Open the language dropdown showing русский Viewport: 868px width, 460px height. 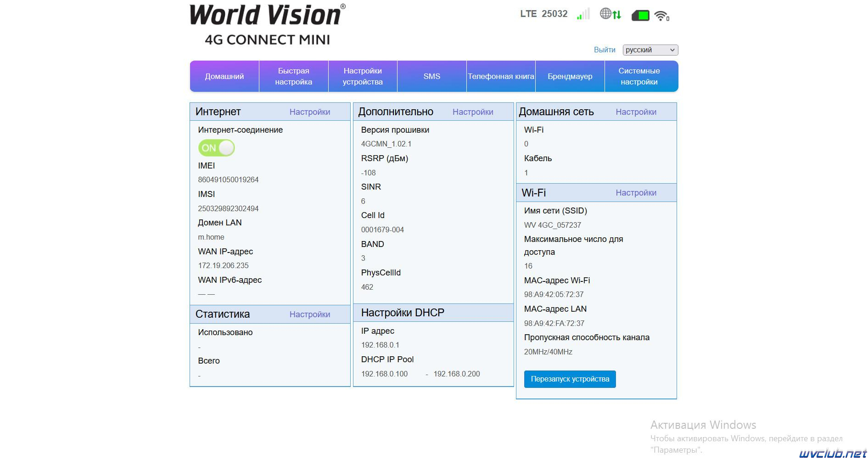(650, 50)
